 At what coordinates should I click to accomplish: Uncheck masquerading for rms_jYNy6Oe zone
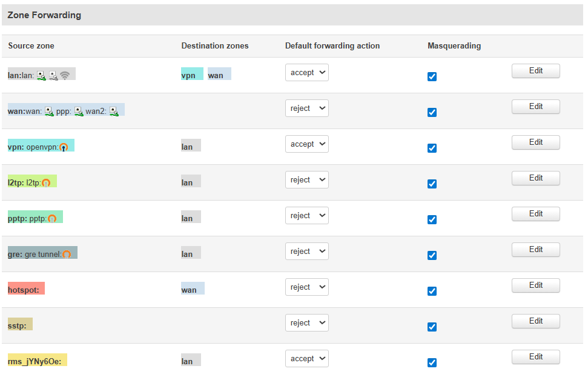pos(432,362)
